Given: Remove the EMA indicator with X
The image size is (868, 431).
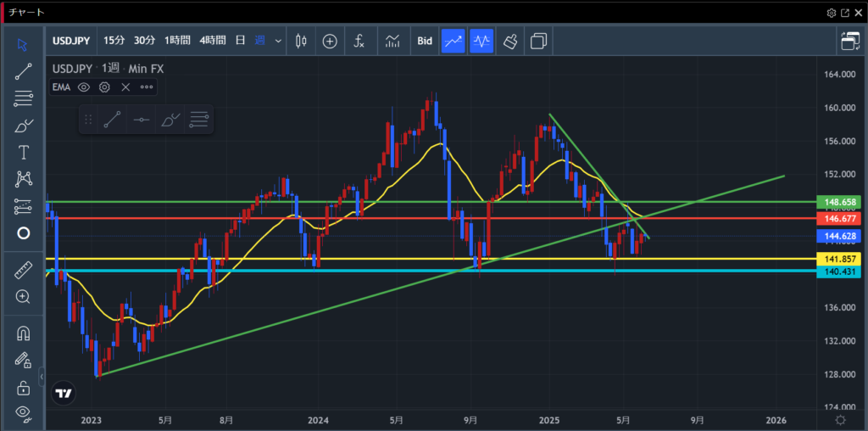Looking at the screenshot, I should (x=125, y=87).
